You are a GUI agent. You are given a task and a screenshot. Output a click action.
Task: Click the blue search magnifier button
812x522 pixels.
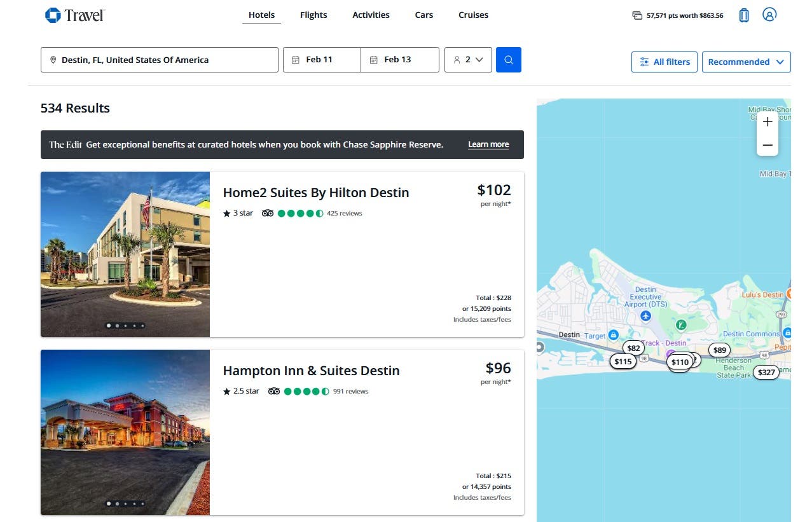point(508,60)
